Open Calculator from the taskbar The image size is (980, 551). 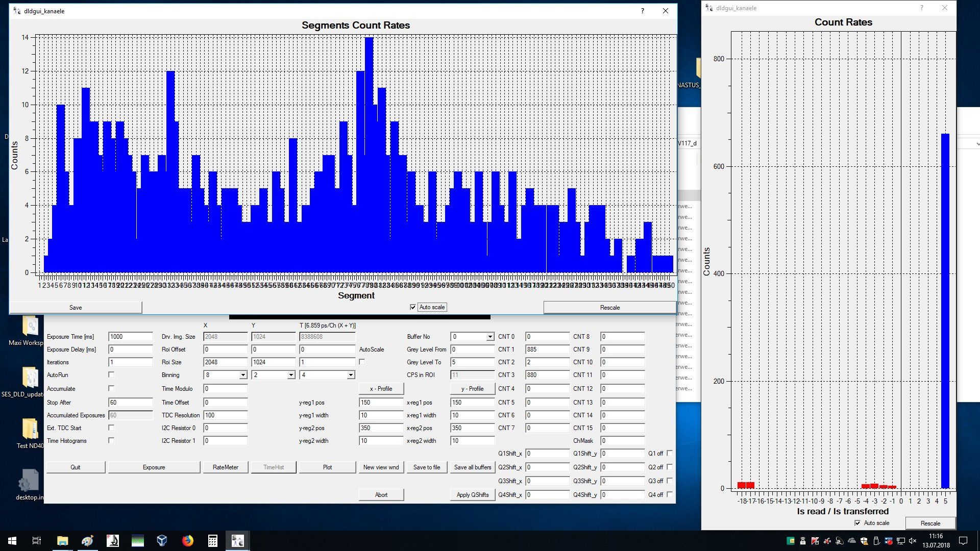212,541
